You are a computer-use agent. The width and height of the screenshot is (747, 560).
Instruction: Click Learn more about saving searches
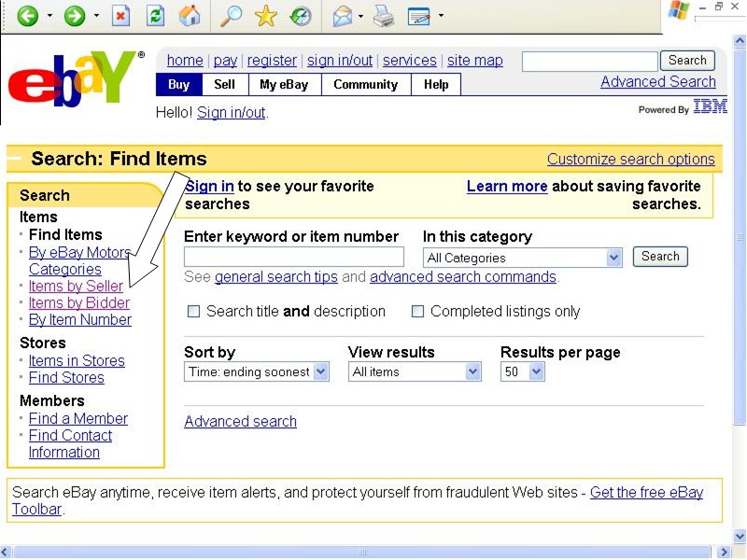click(x=507, y=186)
